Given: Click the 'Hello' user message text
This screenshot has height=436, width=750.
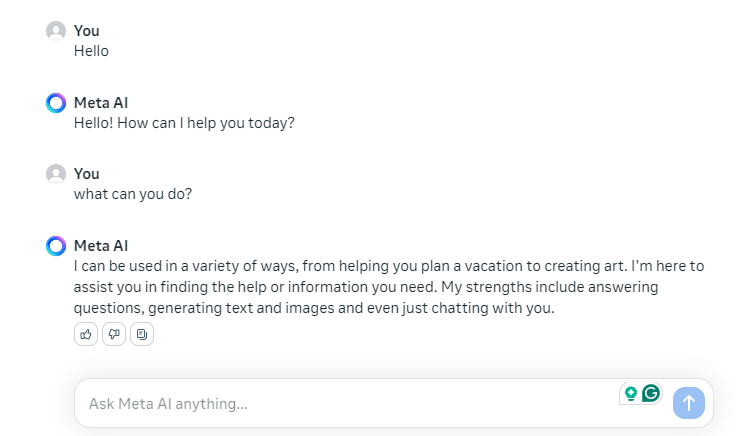Looking at the screenshot, I should [91, 51].
